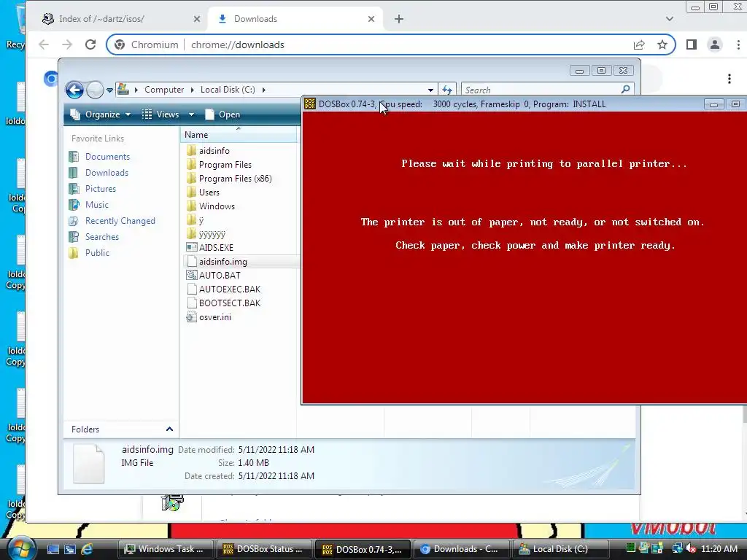Switch to Local Disk (C:) taskbar button
The height and width of the screenshot is (560, 747).
[x=560, y=549]
